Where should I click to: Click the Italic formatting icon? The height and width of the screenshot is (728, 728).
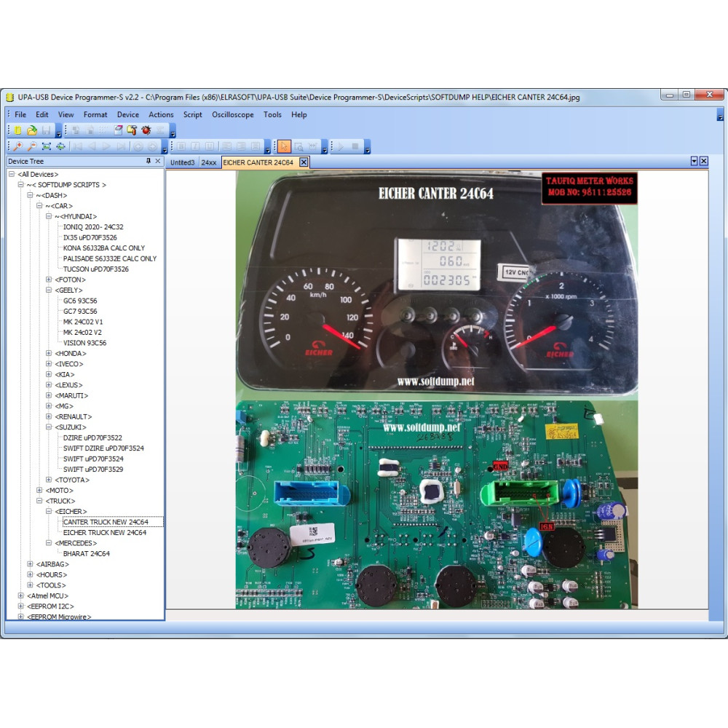[195, 147]
